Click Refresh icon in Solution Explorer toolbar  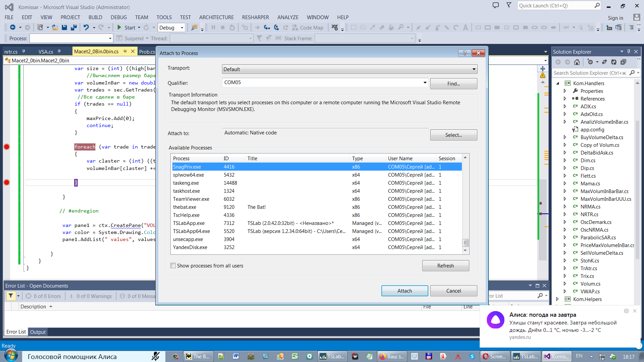614,62
